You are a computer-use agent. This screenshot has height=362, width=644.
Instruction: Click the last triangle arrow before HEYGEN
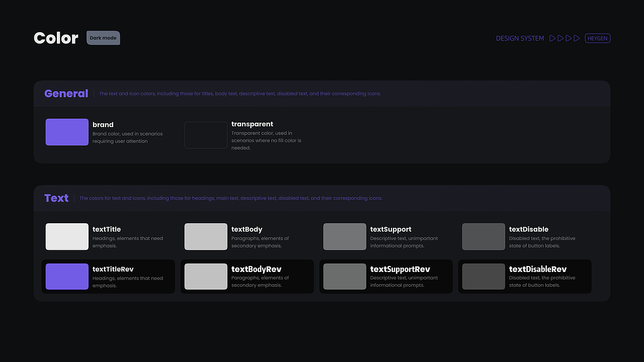577,38
